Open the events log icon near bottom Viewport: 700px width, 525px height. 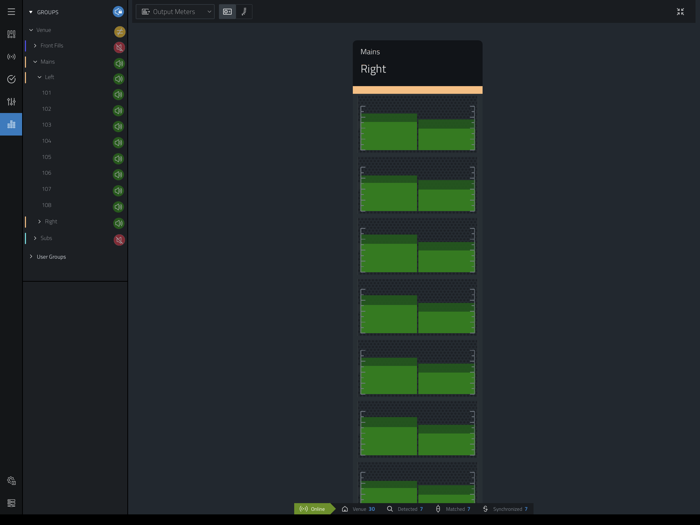(x=11, y=481)
